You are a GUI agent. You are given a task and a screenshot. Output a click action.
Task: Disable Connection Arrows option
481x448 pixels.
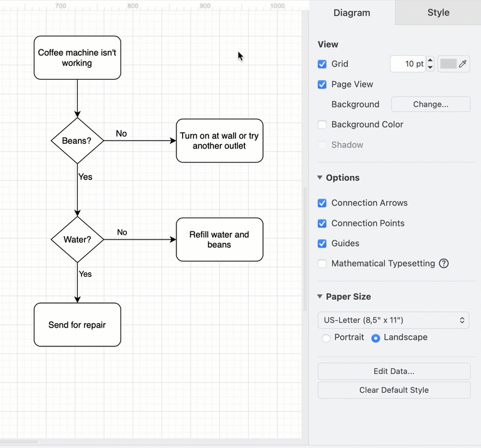tap(322, 203)
